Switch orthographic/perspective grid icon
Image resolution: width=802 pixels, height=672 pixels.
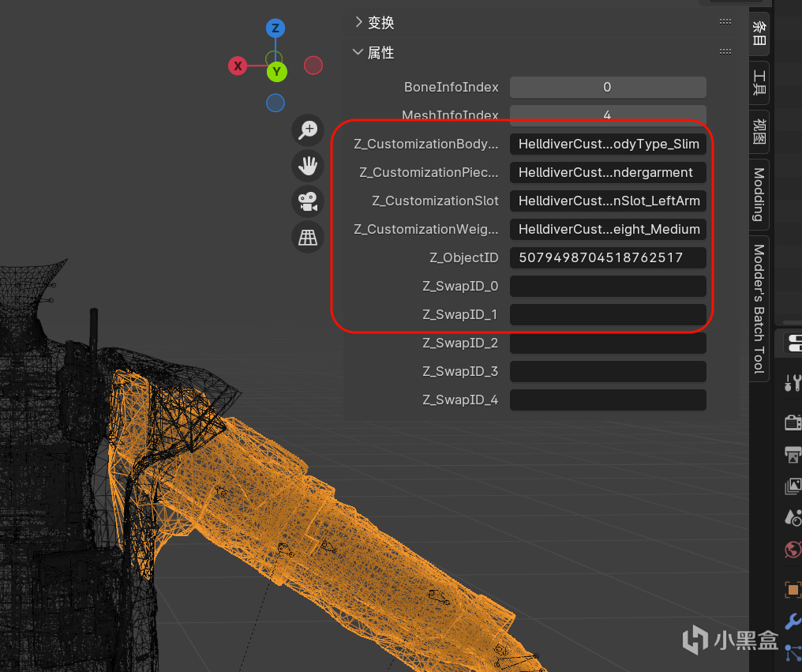click(308, 237)
